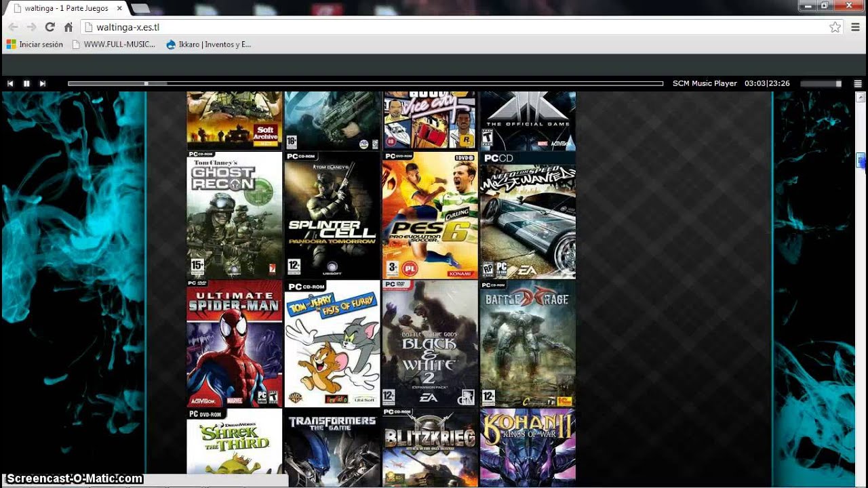
Task: Select the Black & White 2 cover
Action: 430,344
